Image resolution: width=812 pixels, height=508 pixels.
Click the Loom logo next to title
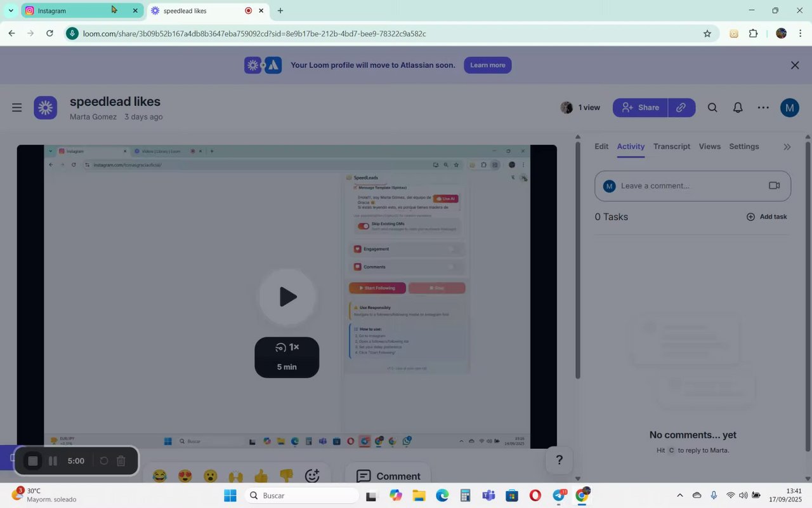click(46, 108)
